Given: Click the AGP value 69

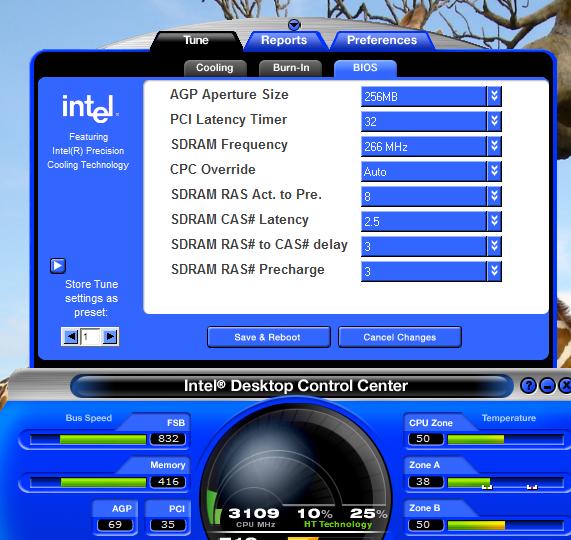Looking at the screenshot, I should pos(115,525).
